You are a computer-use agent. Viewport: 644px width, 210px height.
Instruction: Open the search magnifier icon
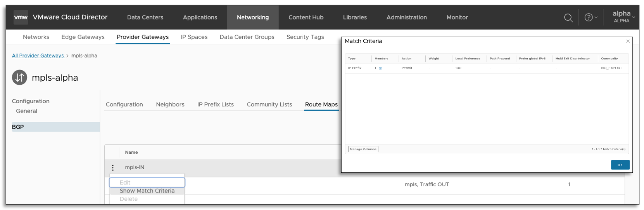click(568, 18)
